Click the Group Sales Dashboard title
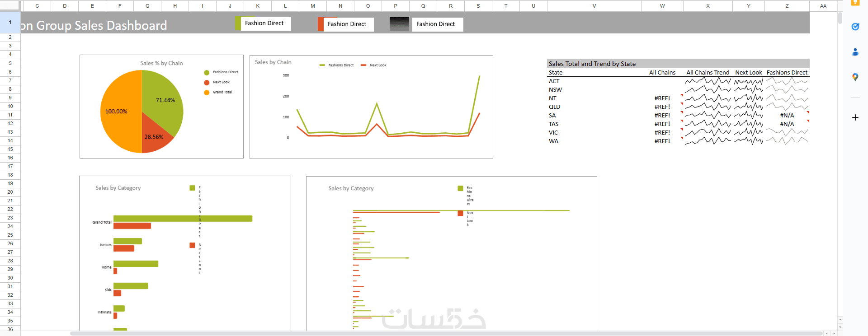 [94, 25]
